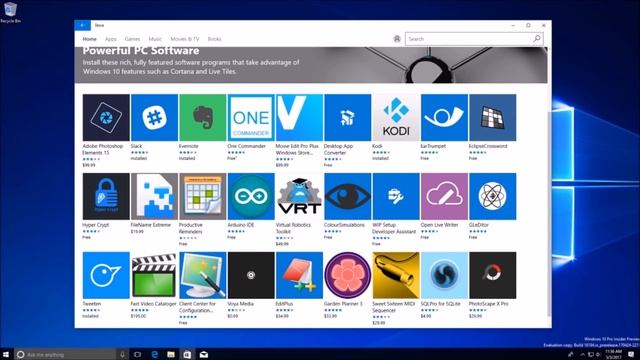Screen dimensions: 640x360
Task: Click the Adobe Photoshop Elements 15 title
Action: click(102, 149)
